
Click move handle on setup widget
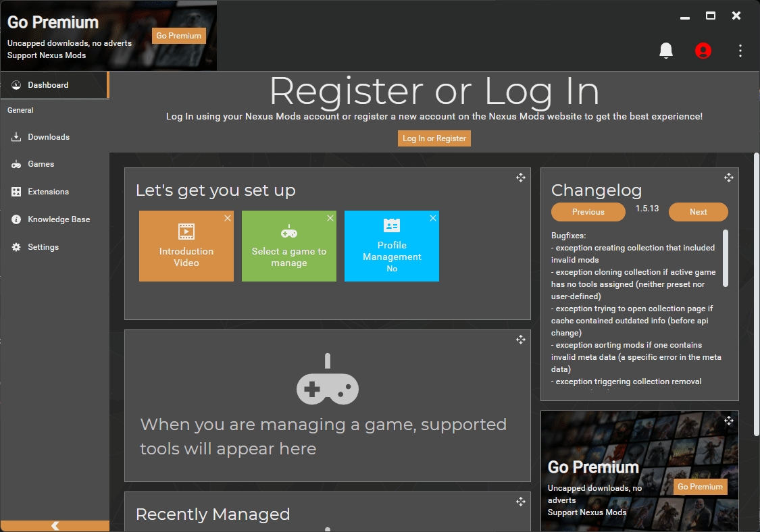(521, 178)
